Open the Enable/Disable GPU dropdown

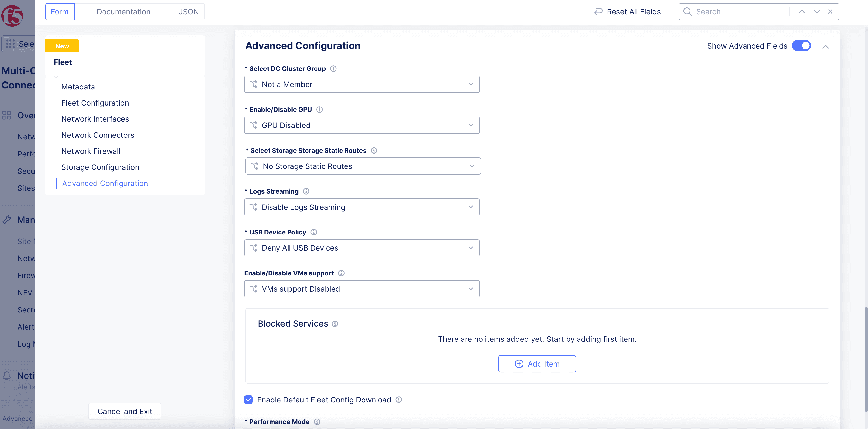click(362, 125)
